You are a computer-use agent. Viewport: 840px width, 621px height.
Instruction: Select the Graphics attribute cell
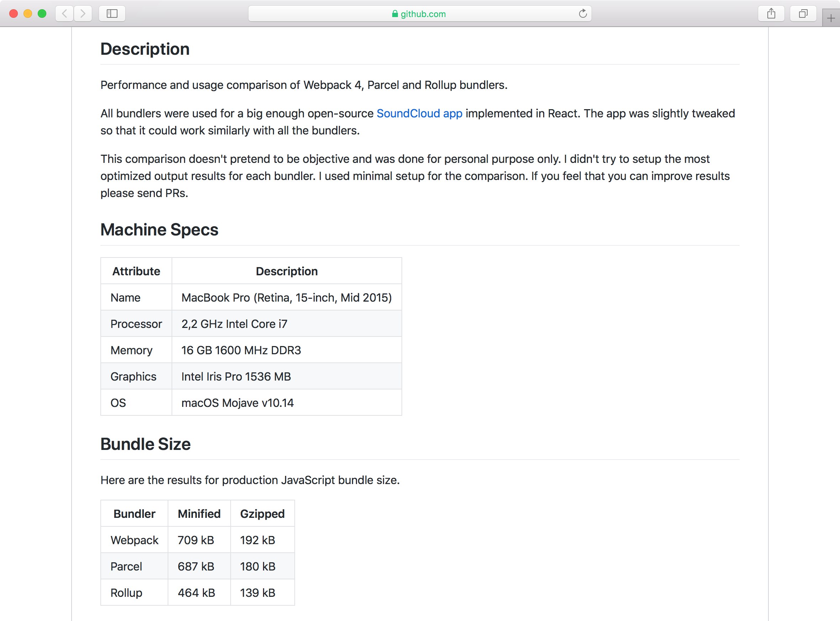pos(136,376)
